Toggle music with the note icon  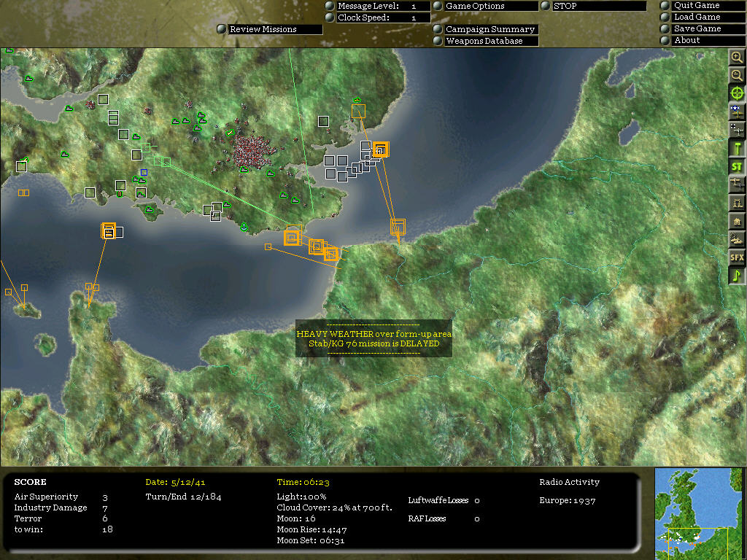737,275
